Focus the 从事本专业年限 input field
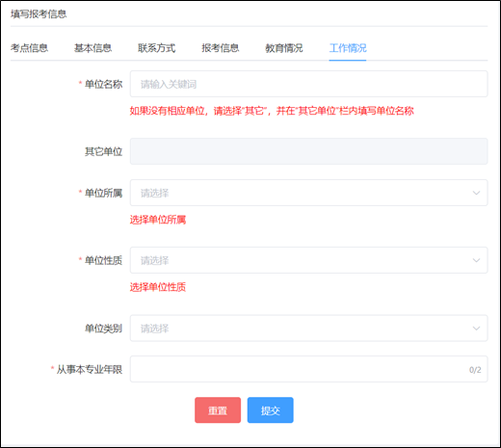Image resolution: width=501 pixels, height=448 pixels. (x=308, y=369)
